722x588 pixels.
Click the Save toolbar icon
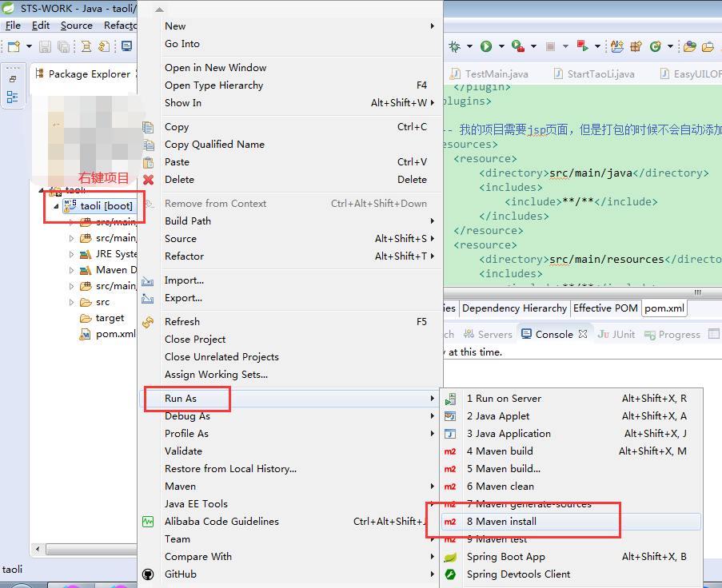tap(46, 46)
